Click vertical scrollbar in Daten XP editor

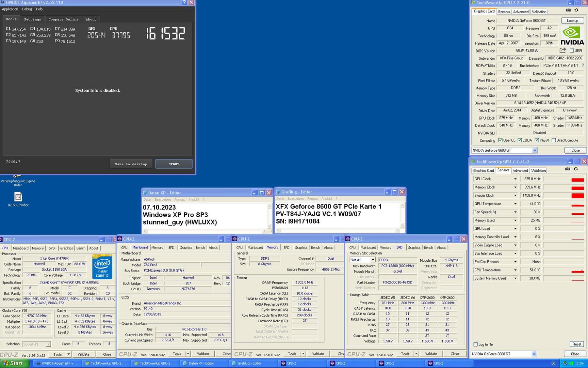[x=269, y=216]
